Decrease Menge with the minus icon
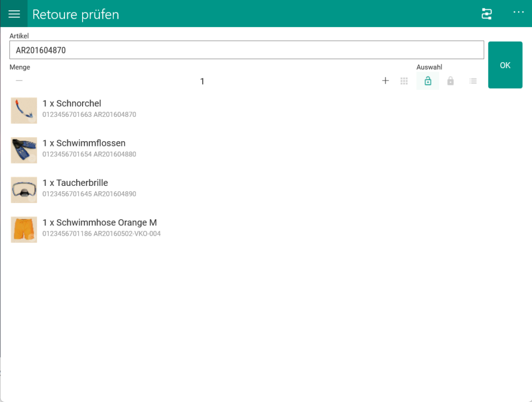The width and height of the screenshot is (532, 402). tap(19, 81)
